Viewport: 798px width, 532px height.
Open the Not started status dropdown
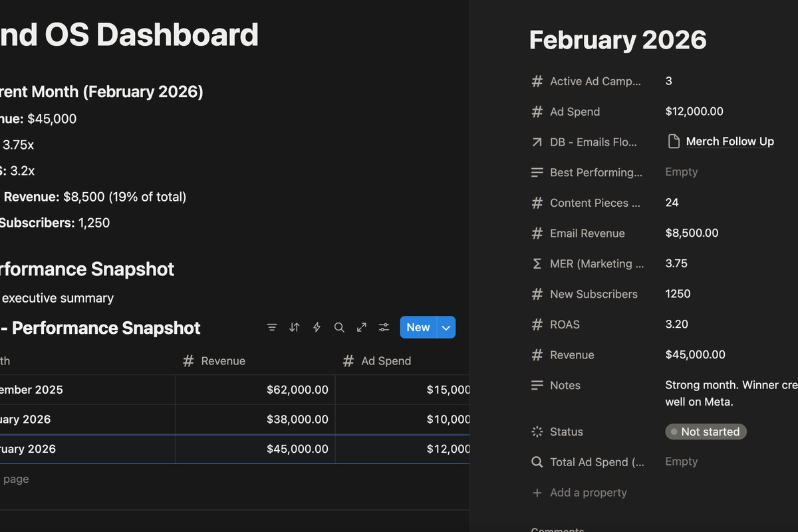tap(706, 432)
